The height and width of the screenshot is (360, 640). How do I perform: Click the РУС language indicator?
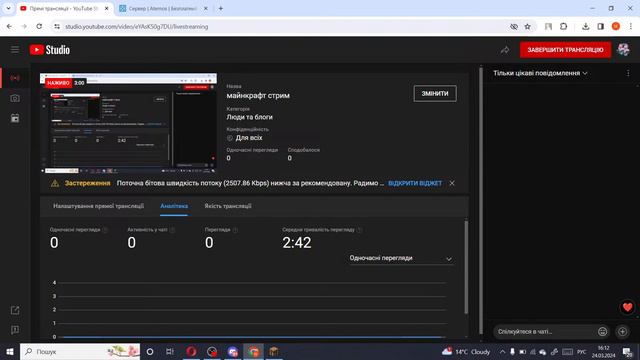point(582,351)
